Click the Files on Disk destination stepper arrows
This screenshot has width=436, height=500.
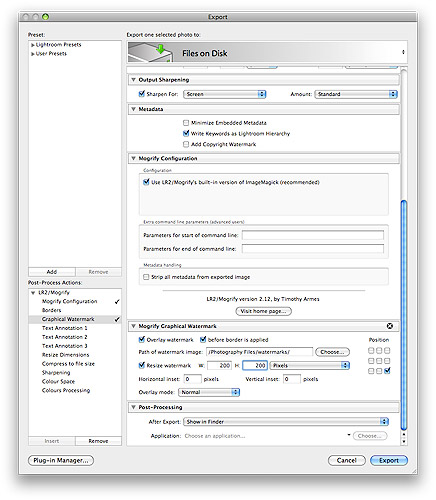pos(403,52)
